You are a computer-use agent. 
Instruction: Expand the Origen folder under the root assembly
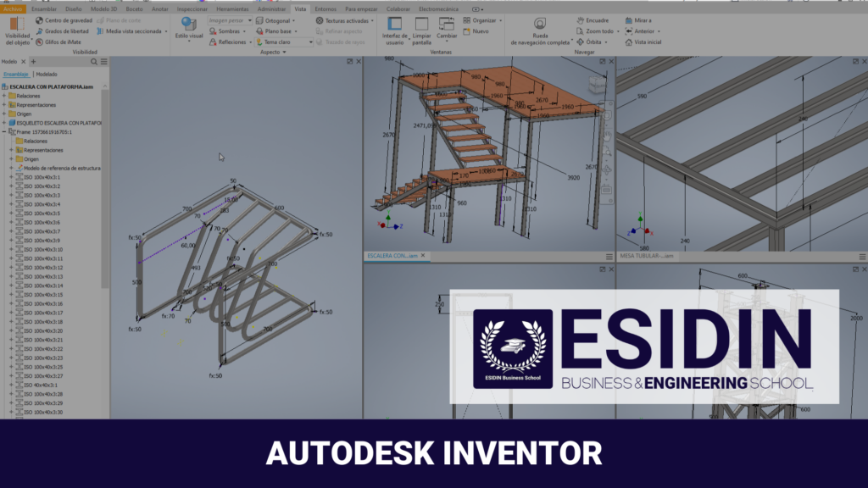point(4,114)
